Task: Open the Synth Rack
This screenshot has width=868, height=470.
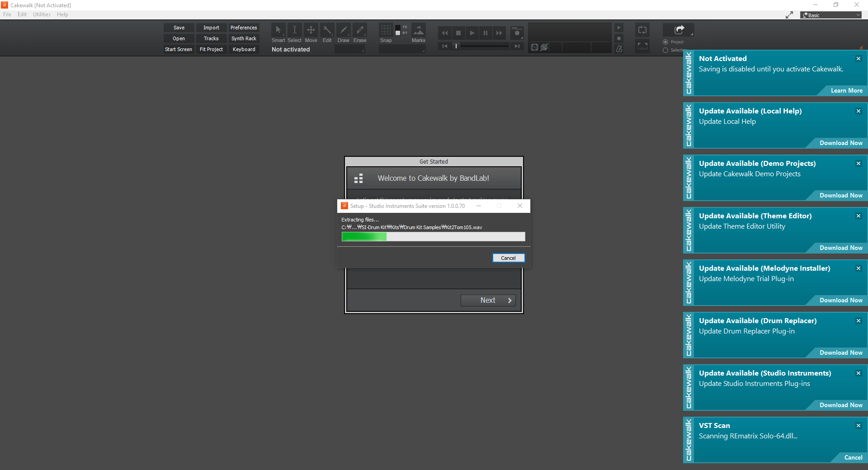Action: point(244,38)
